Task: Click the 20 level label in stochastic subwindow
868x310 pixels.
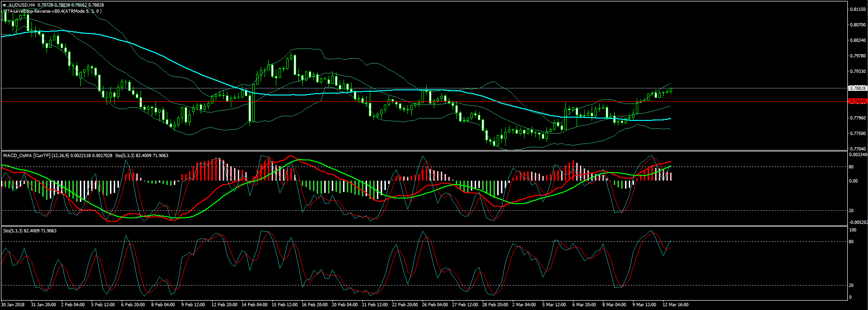Action: coord(851,286)
